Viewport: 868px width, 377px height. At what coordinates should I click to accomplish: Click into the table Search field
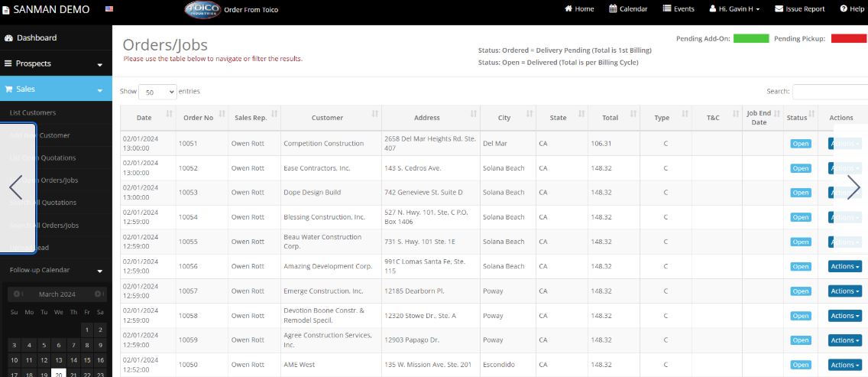tap(829, 92)
